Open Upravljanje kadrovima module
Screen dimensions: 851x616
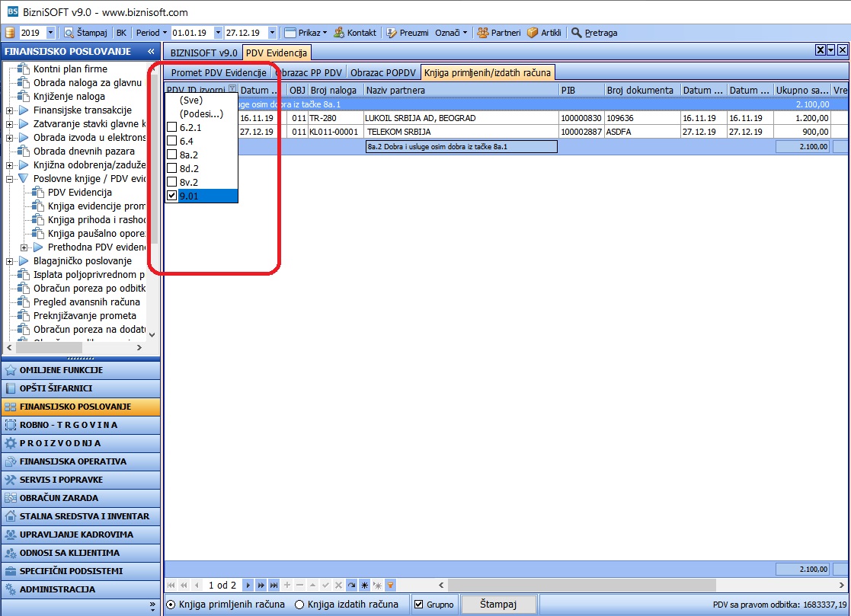click(80, 535)
